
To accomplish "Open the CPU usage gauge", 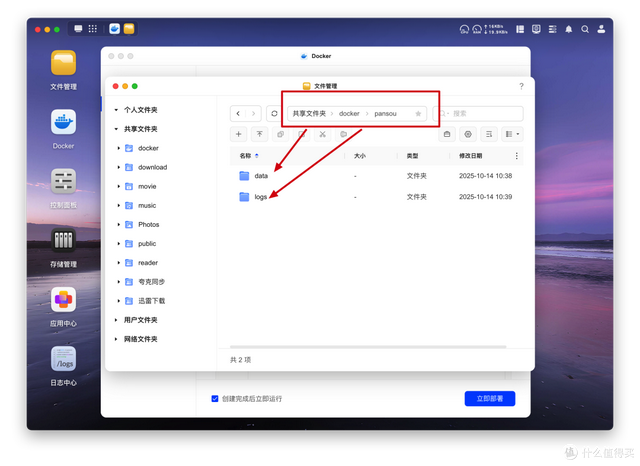I will 464,29.
